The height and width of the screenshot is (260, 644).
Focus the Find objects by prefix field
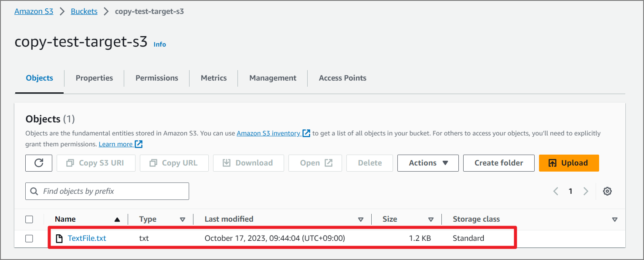tap(107, 191)
